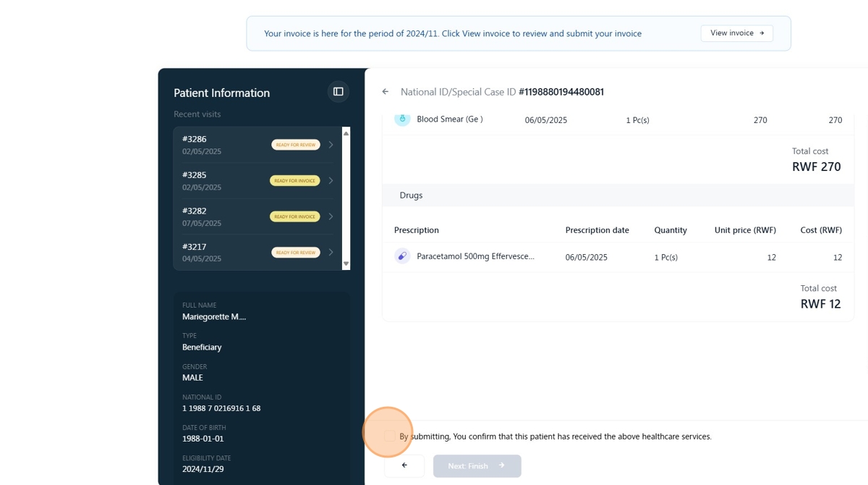868x485 pixels.
Task: Click the invoice period 2024/11 banner message
Action: pos(453,33)
